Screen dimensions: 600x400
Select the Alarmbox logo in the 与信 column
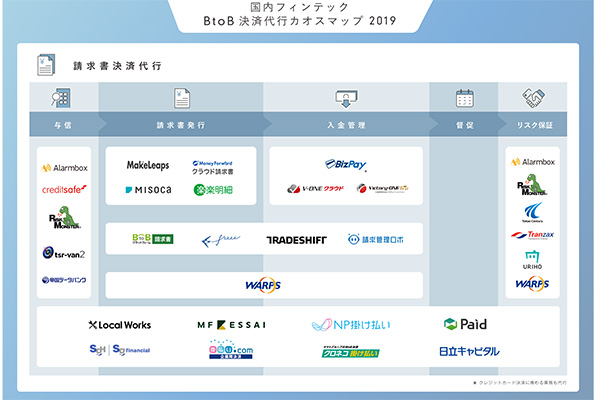click(64, 168)
